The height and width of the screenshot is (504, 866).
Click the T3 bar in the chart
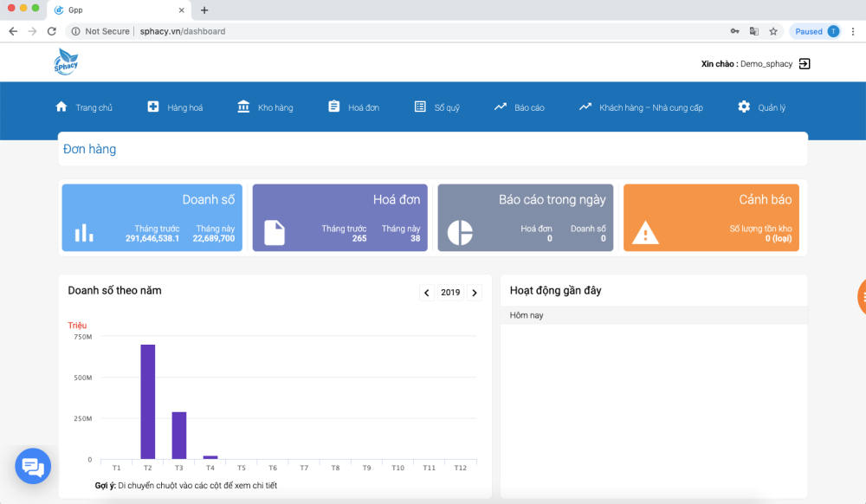179,436
